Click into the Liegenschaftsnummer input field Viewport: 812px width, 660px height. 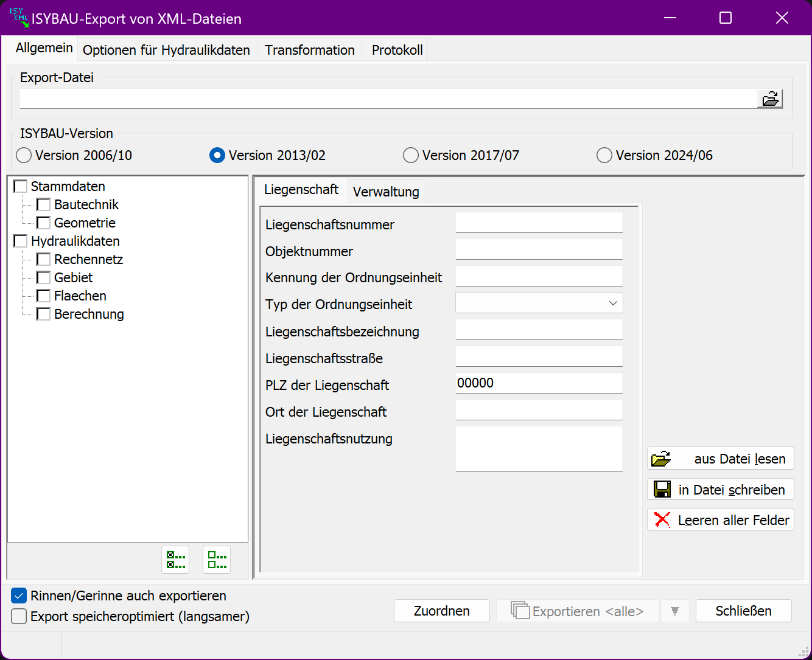coord(539,223)
